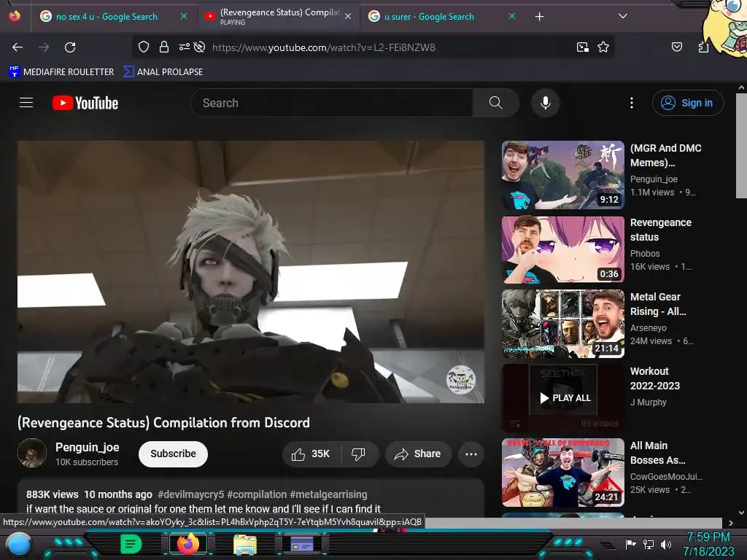Click the horizontal scrollbar right arrow
Image resolution: width=747 pixels, height=560 pixels.
[x=731, y=523]
